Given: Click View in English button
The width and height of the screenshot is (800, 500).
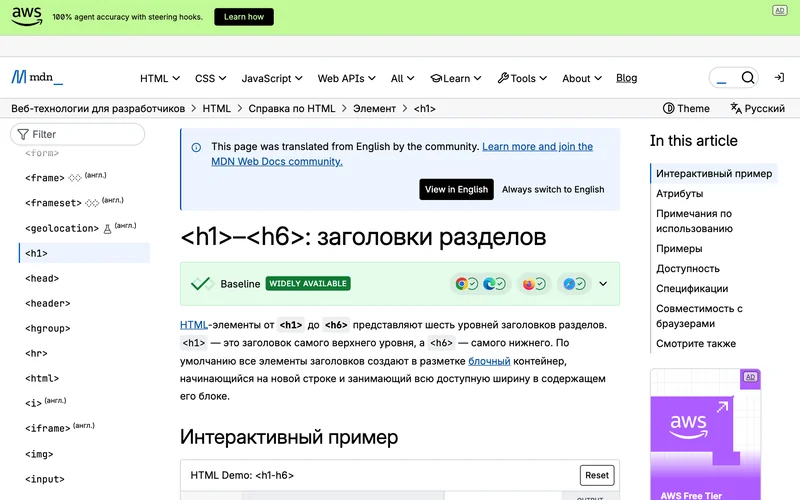Looking at the screenshot, I should click(456, 189).
